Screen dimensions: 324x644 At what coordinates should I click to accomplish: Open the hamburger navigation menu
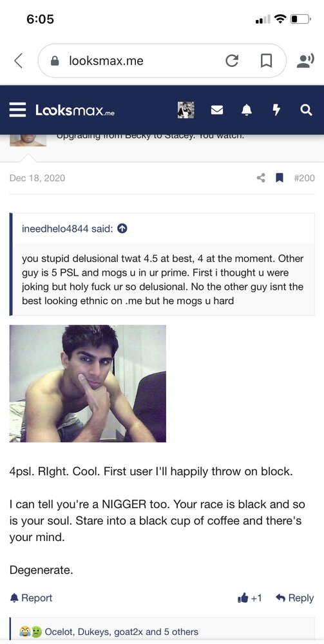click(x=17, y=109)
